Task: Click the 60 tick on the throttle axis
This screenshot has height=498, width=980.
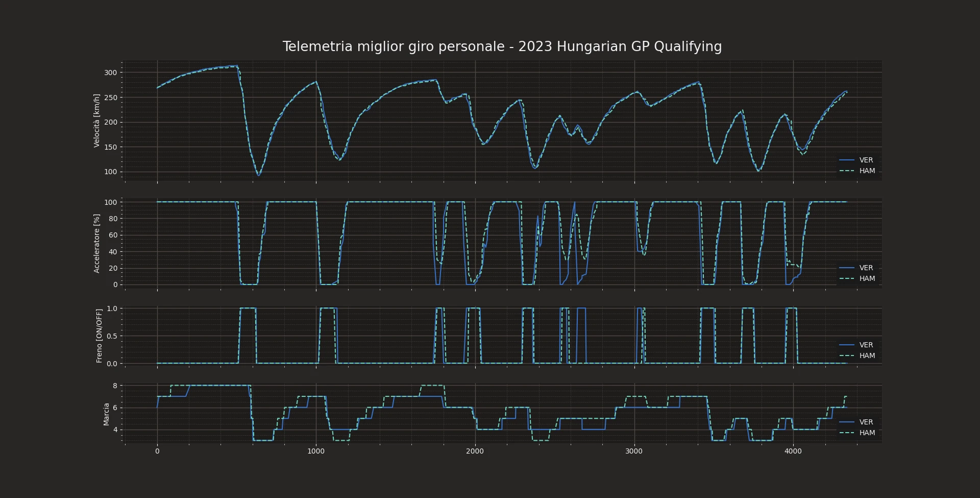Action: 113,235
